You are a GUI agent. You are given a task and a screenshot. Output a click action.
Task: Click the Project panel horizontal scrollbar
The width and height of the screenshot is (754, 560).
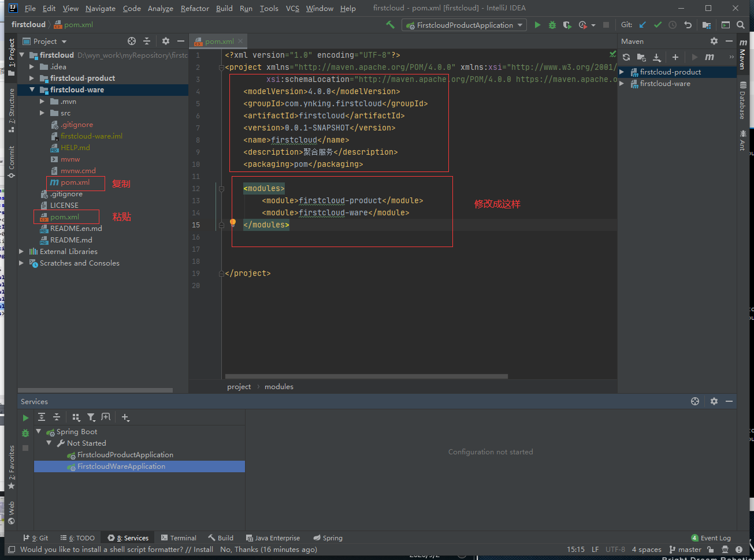pyautogui.click(x=95, y=390)
